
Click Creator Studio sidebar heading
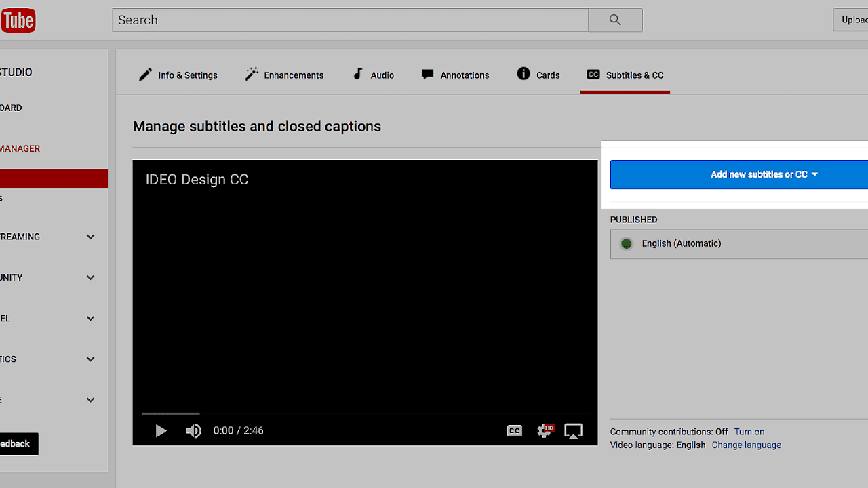click(16, 72)
